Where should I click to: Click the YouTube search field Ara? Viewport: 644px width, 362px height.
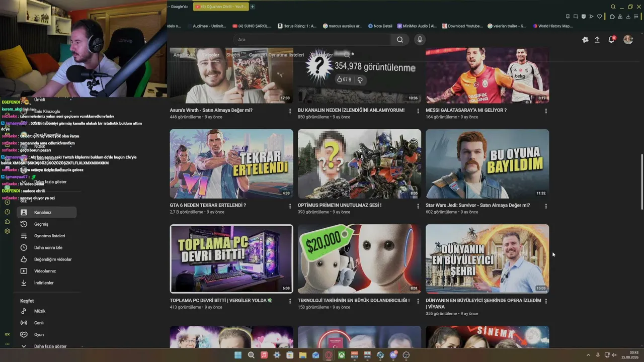[312, 40]
